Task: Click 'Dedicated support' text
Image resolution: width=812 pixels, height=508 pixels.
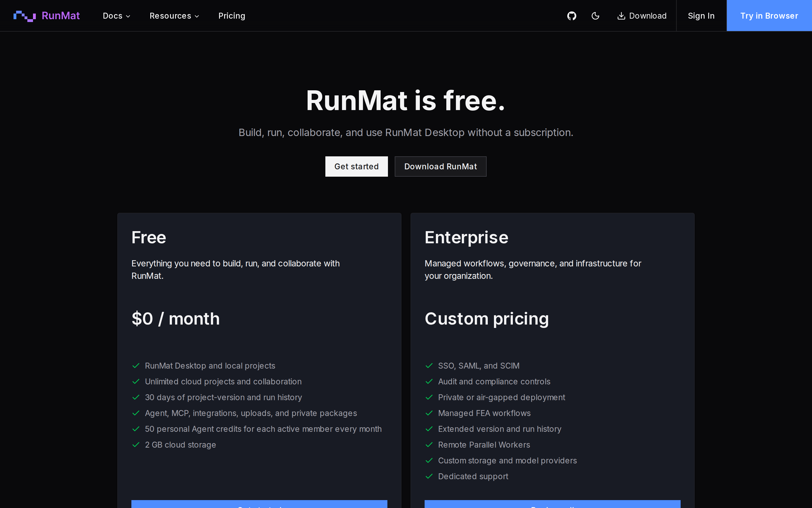Action: click(x=473, y=476)
